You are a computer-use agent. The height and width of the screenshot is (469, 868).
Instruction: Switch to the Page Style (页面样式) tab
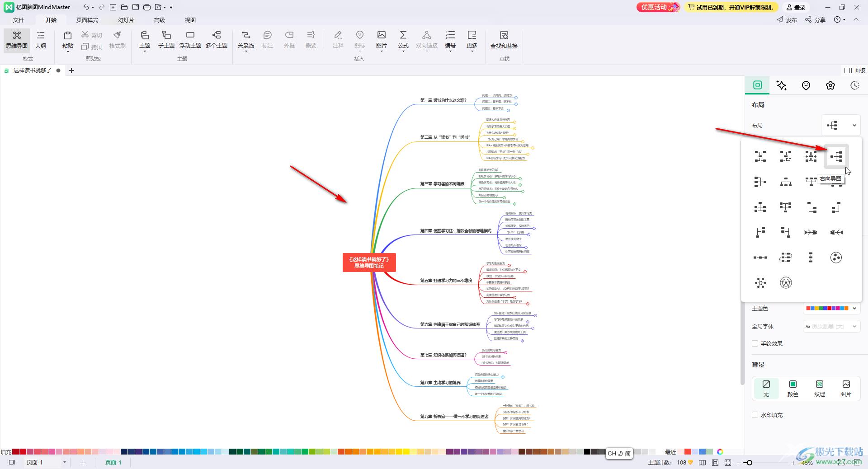coord(87,20)
